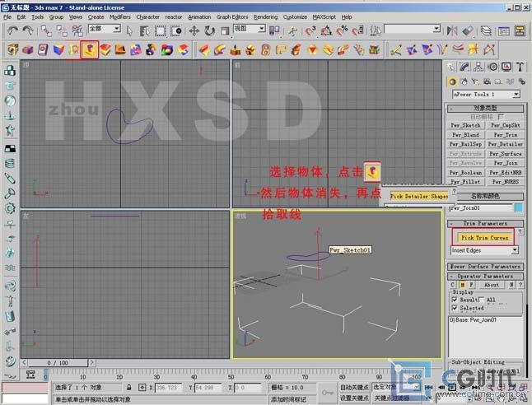Switch to the Modify command panel tab
This screenshot has height=405, width=532.
(x=464, y=67)
